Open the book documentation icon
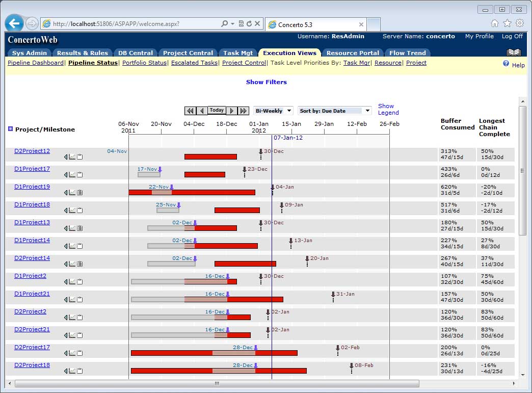Viewport: 532px width, 393px height. 514,53
